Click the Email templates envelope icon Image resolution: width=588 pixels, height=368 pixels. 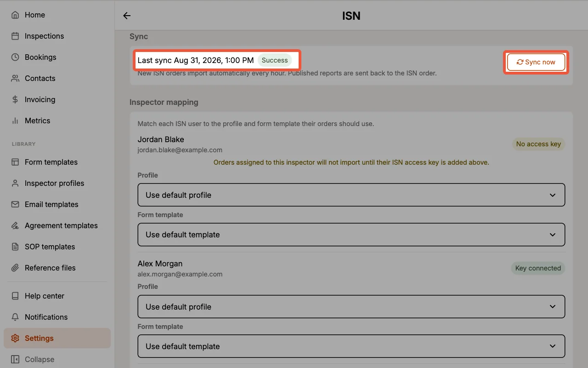pyautogui.click(x=15, y=204)
